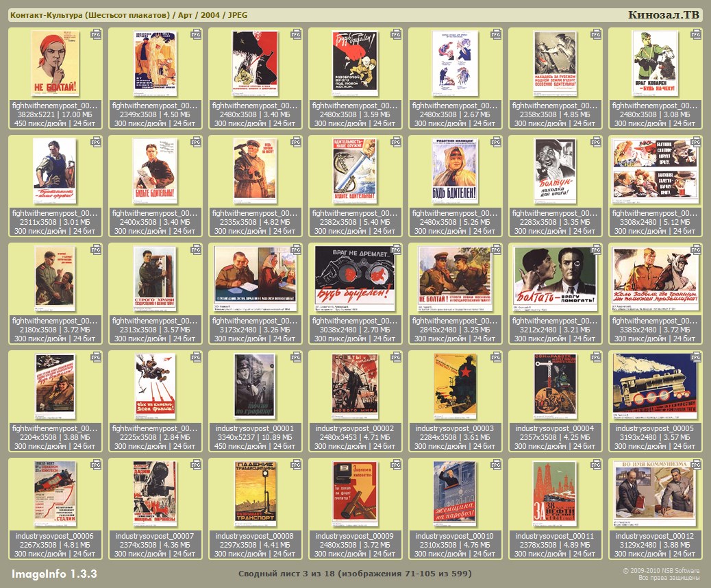Click the JPG badge on the 3.59 МБ card

coord(396,35)
